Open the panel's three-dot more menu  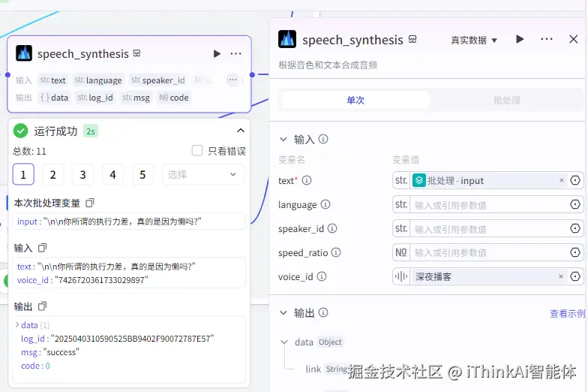point(546,39)
